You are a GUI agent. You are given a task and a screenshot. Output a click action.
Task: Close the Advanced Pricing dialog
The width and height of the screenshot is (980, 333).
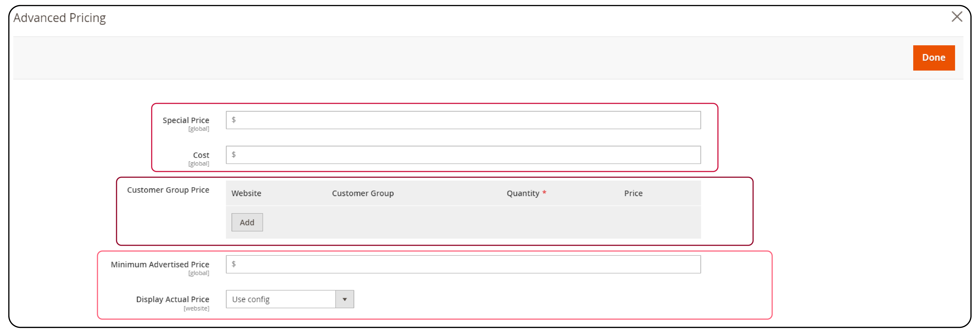(957, 17)
